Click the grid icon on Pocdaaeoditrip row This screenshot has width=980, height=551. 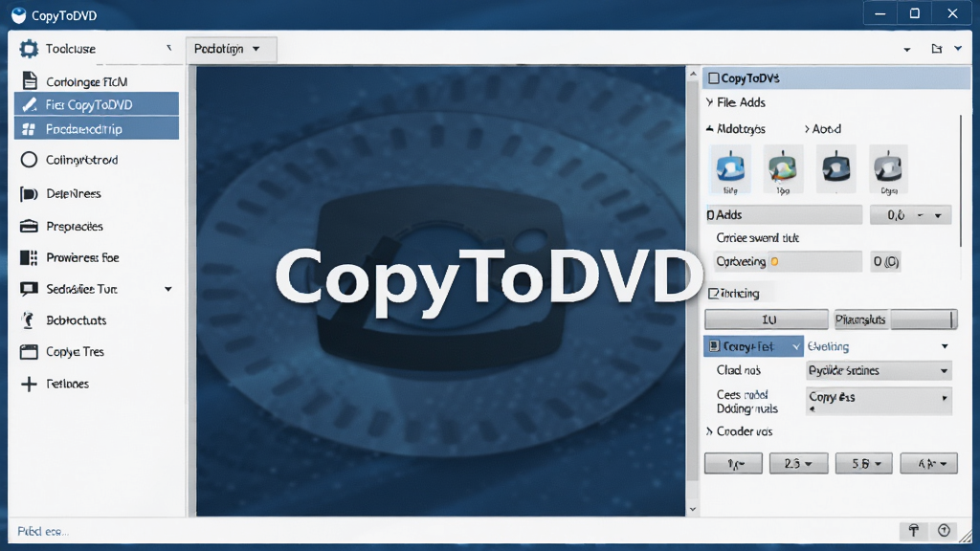point(29,129)
